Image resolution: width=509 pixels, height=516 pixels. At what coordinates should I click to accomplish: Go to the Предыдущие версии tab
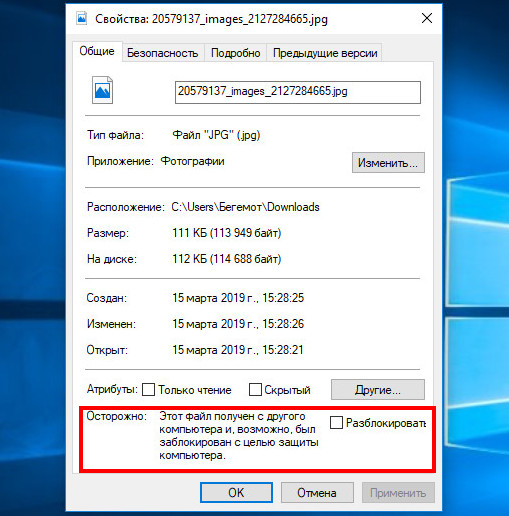(x=325, y=53)
